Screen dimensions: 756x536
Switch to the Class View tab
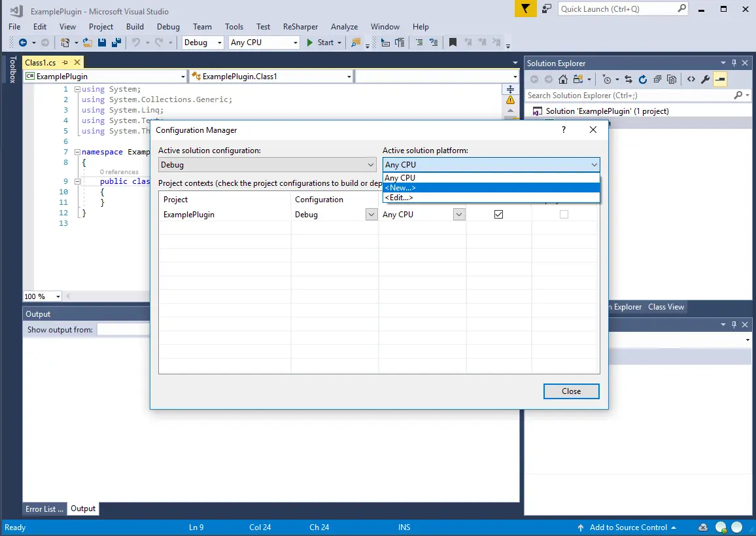coord(666,307)
